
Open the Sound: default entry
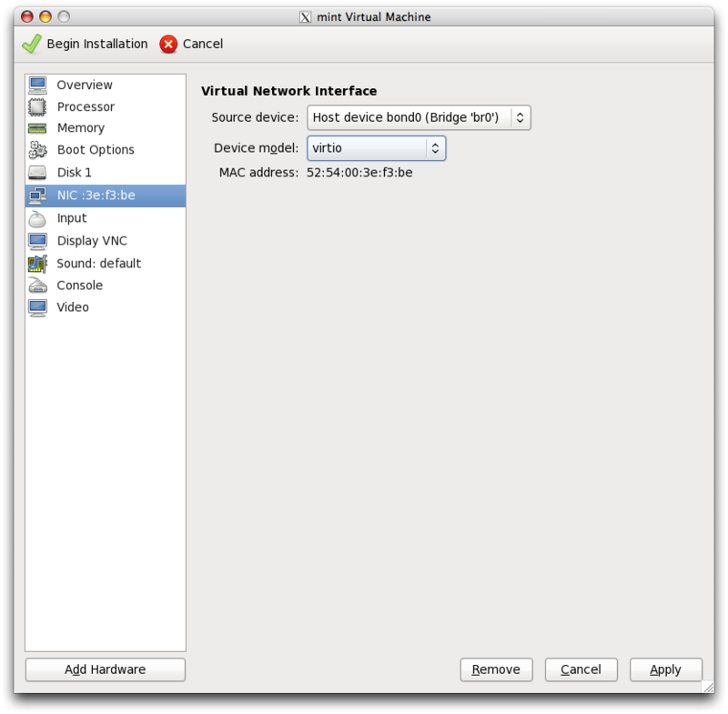[106, 264]
